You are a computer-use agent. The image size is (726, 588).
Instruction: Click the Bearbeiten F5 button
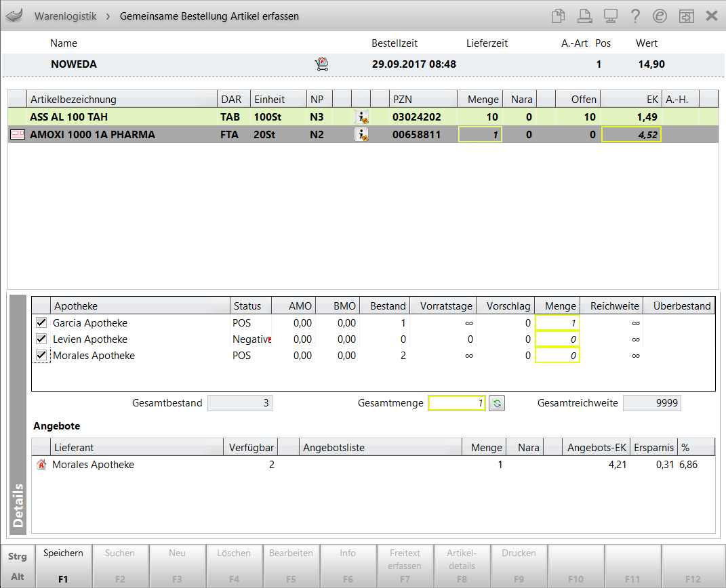[x=291, y=566]
